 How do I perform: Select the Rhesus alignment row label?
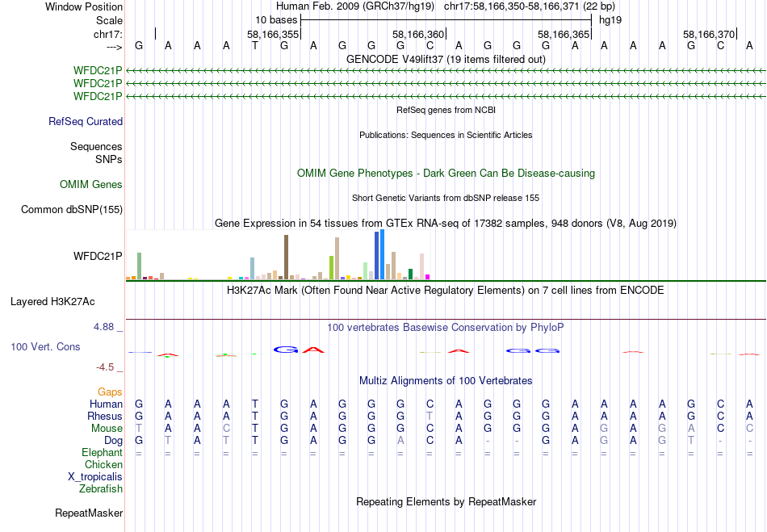(105, 416)
